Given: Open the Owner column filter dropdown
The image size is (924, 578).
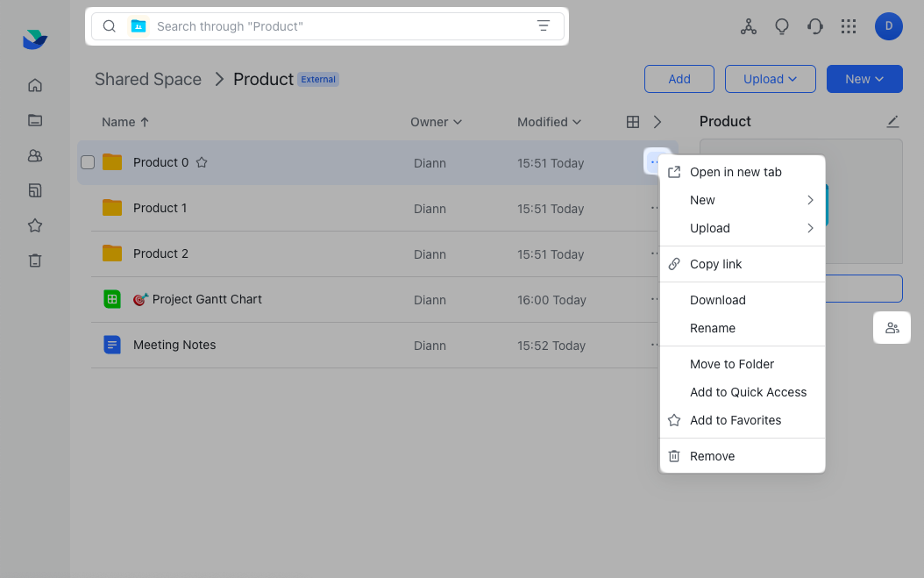Looking at the screenshot, I should pyautogui.click(x=436, y=122).
